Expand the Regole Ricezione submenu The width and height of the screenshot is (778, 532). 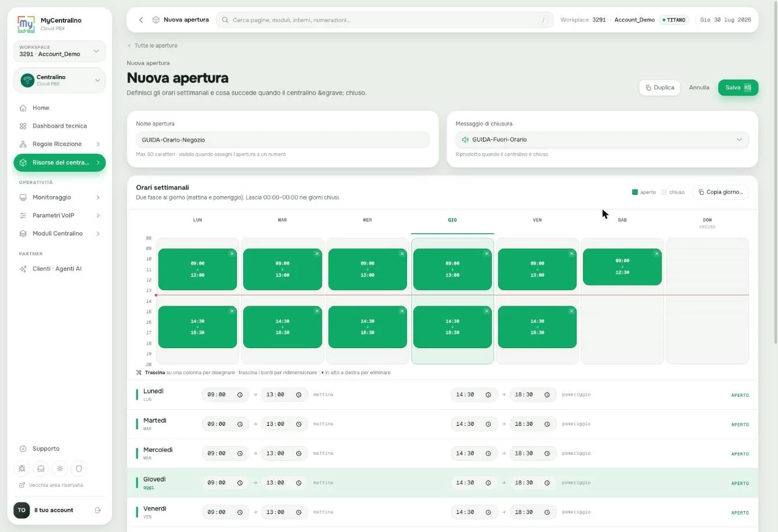pyautogui.click(x=98, y=144)
